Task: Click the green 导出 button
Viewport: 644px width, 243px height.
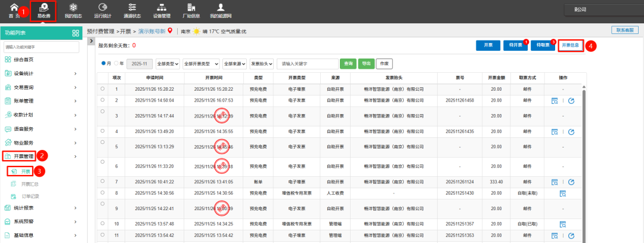Action: (366, 64)
